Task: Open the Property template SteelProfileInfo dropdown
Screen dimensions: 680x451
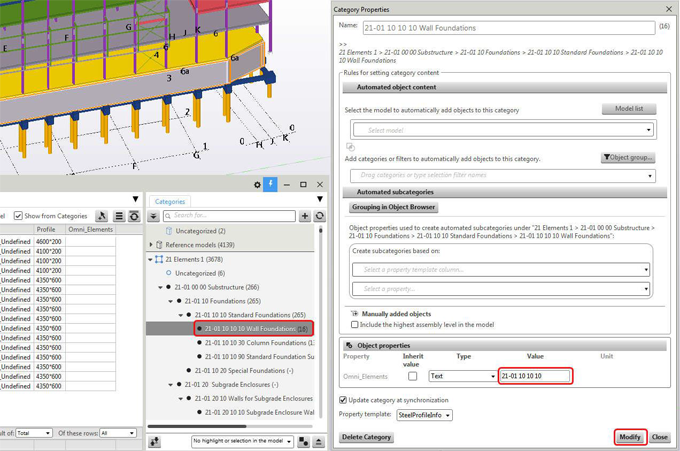Action: [425, 415]
